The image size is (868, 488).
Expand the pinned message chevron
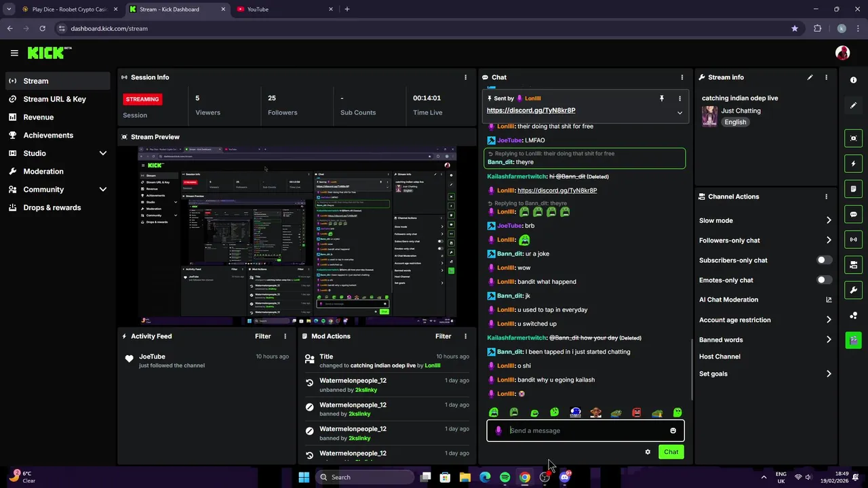click(x=679, y=113)
